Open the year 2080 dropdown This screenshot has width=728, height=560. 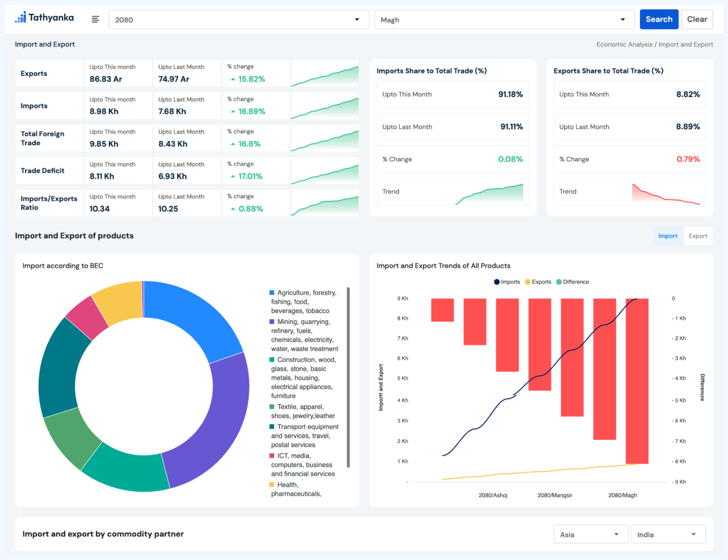click(x=238, y=20)
